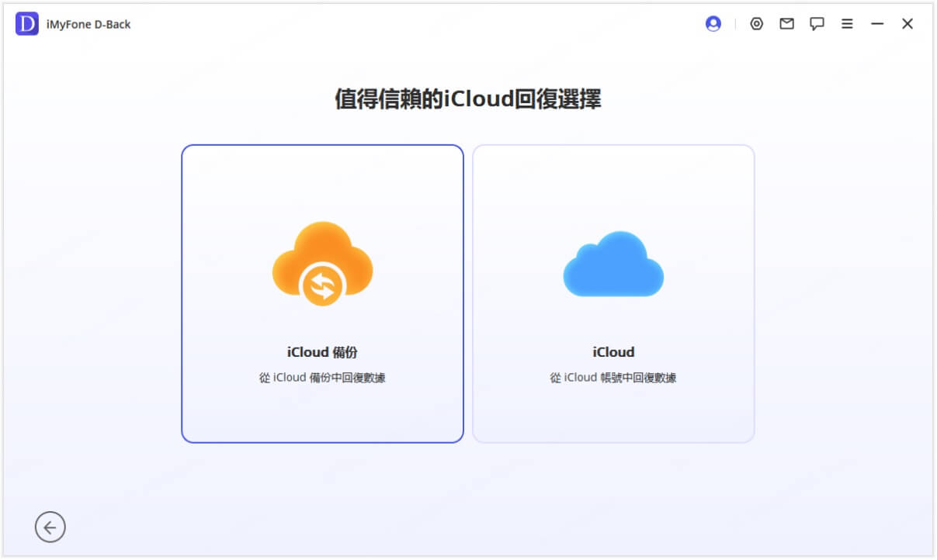Click the user account avatar icon
937x560 pixels.
click(713, 23)
